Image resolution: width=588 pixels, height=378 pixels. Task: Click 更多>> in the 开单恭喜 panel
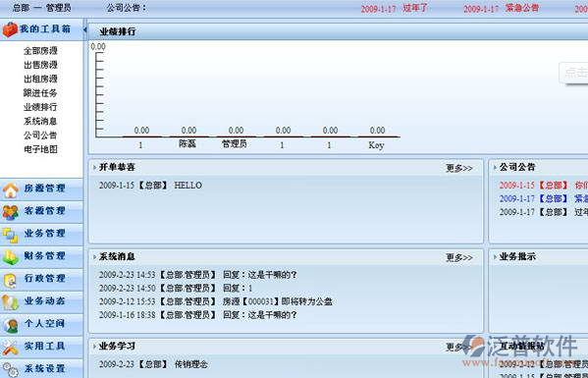(x=459, y=168)
